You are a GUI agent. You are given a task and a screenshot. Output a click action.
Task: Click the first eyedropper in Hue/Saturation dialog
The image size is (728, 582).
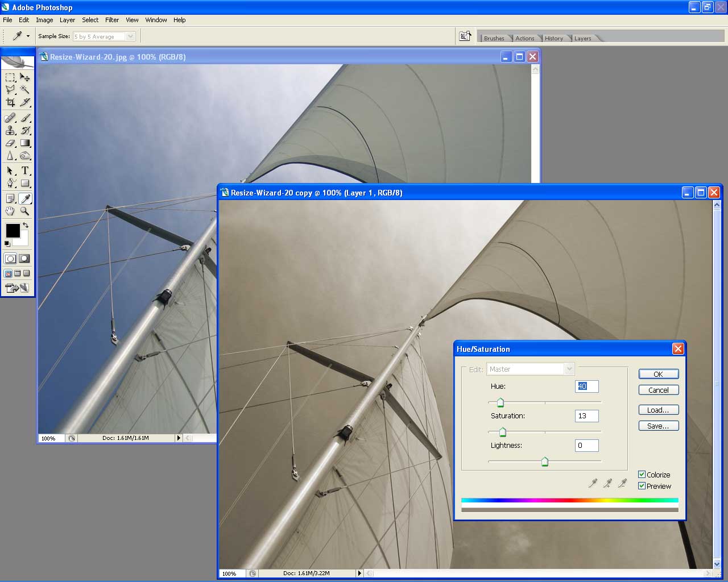pos(593,483)
